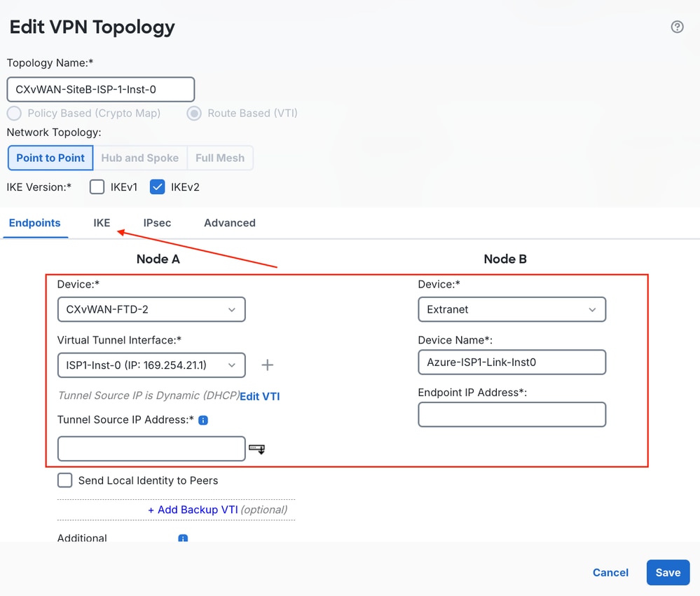The image size is (700, 596).
Task: Switch to the IKE tab
Action: [x=102, y=222]
